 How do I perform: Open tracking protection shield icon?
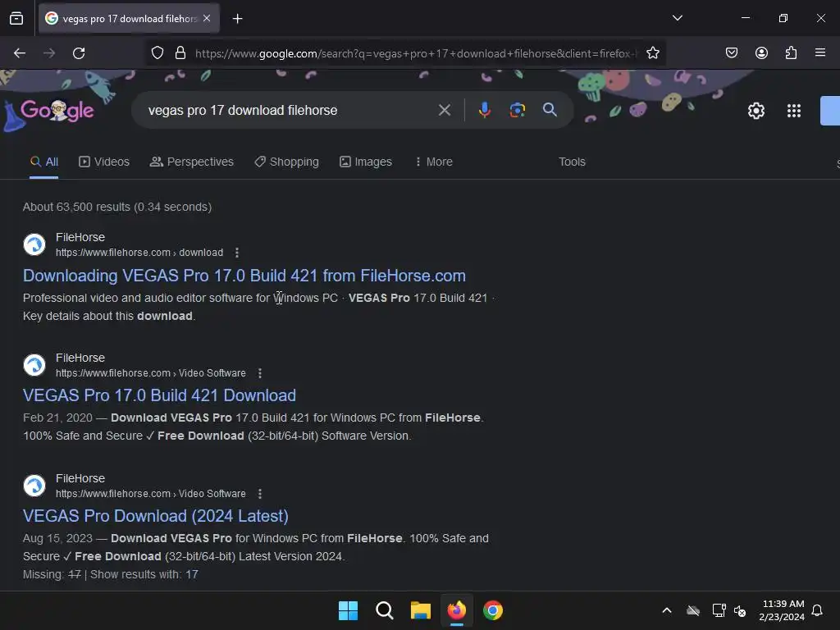pyautogui.click(x=157, y=52)
